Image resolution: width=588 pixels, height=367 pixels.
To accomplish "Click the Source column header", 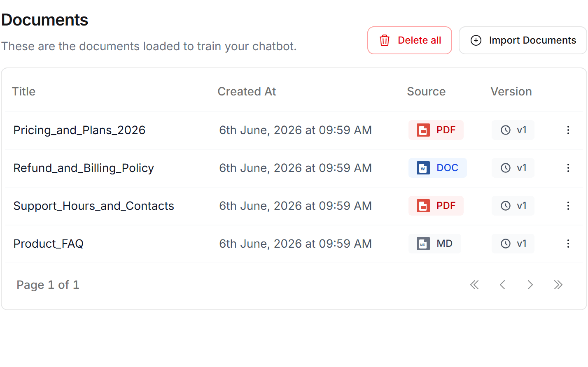I will point(426,91).
